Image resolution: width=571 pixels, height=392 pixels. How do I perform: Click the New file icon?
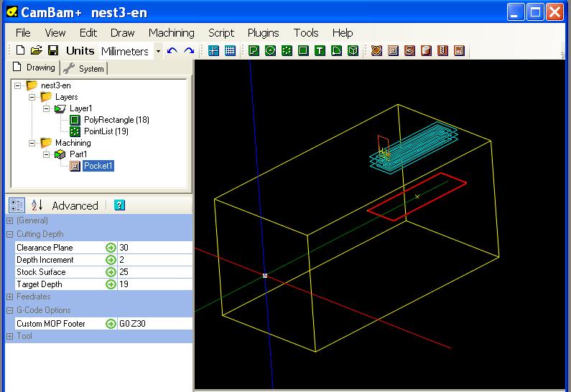pos(20,51)
